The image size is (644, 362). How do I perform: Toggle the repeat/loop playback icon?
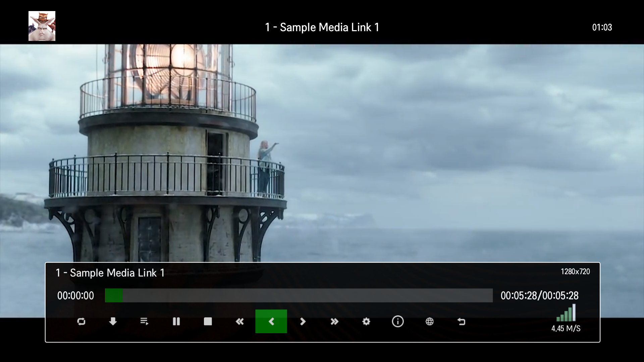[81, 322]
